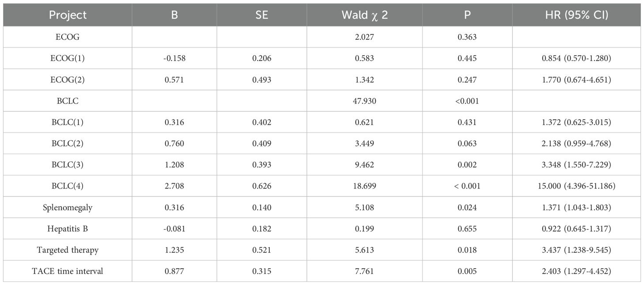
Task: Select the 47.930 Wald value cell
Action: coord(364,101)
